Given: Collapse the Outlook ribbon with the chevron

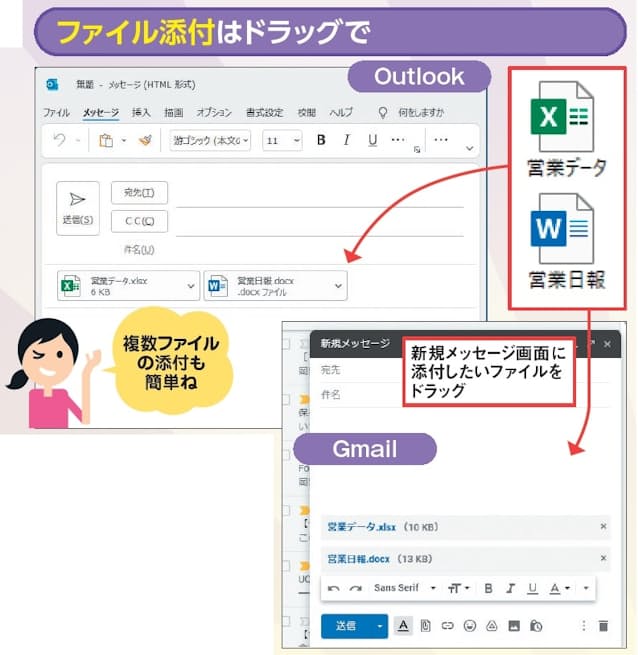Looking at the screenshot, I should (x=470, y=148).
